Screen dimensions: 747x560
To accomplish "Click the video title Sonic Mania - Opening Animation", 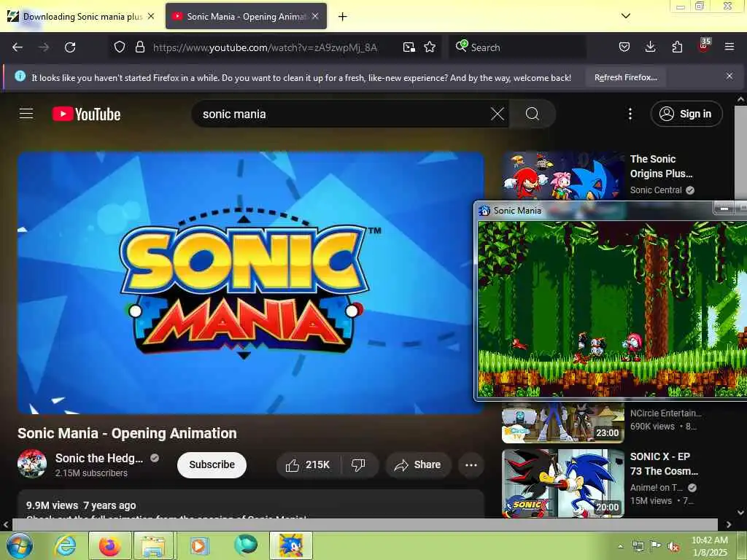I will (x=127, y=433).
